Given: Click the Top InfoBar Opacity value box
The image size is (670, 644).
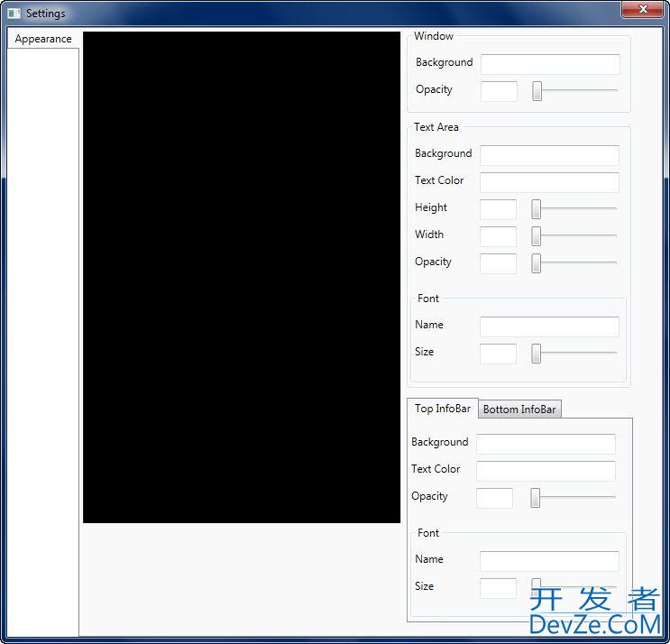Looking at the screenshot, I should (494, 498).
